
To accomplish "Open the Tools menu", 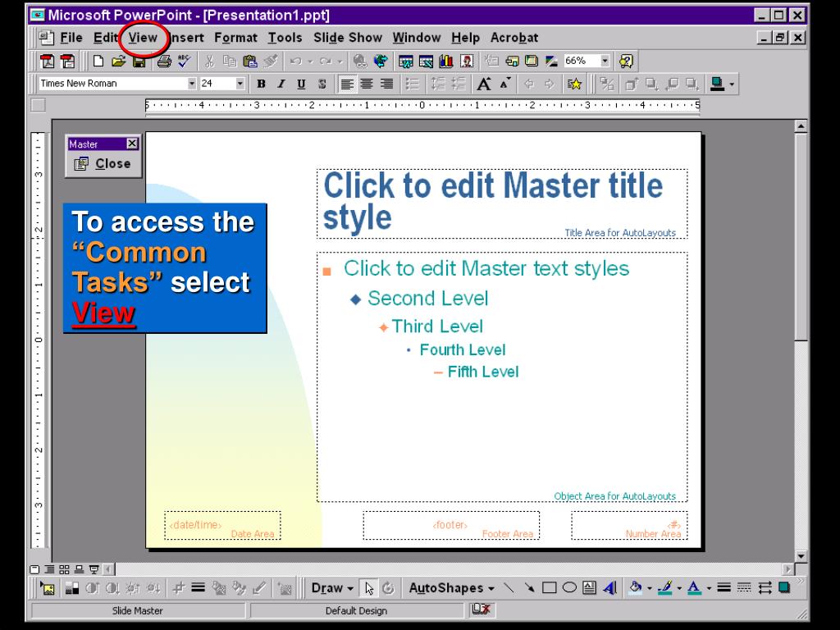I will click(x=285, y=38).
